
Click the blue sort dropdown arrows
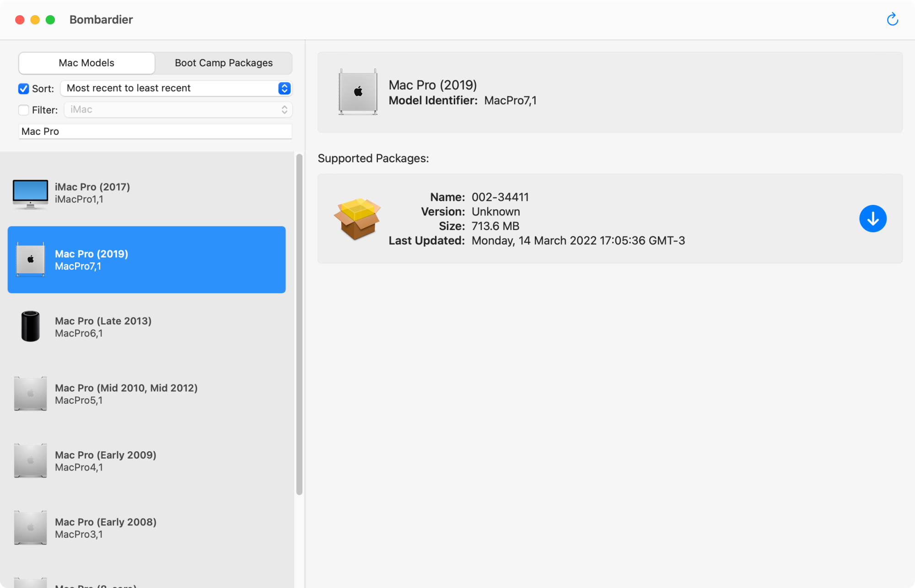click(284, 88)
